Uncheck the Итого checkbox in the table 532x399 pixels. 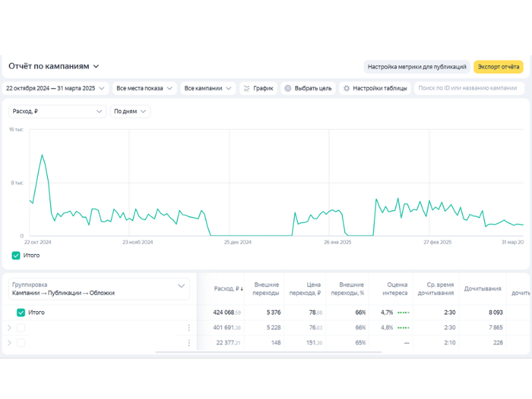point(21,313)
